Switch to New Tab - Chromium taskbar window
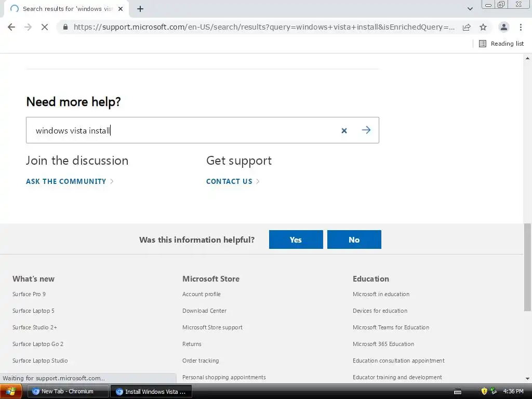The image size is (532, 399). pyautogui.click(x=68, y=392)
